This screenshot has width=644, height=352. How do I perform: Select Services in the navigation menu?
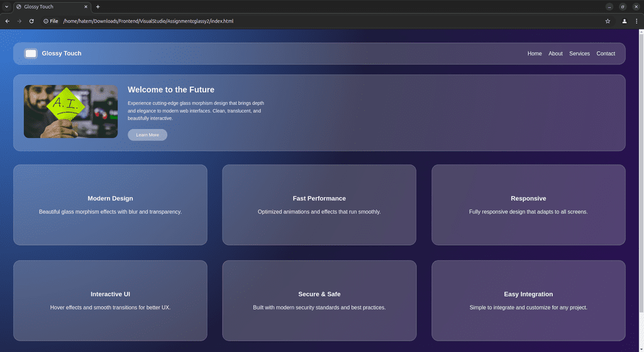pos(579,54)
